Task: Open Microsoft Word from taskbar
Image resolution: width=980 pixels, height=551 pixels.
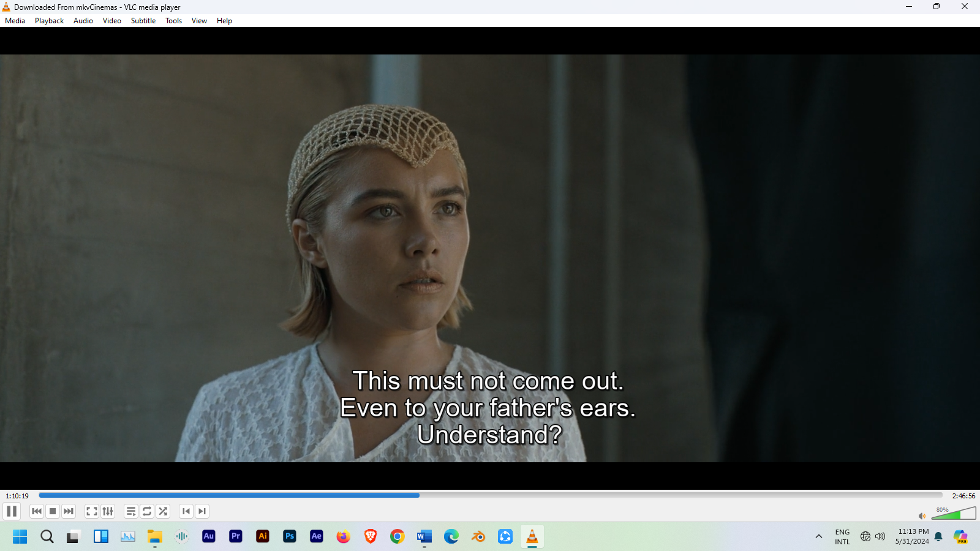Action: tap(424, 536)
